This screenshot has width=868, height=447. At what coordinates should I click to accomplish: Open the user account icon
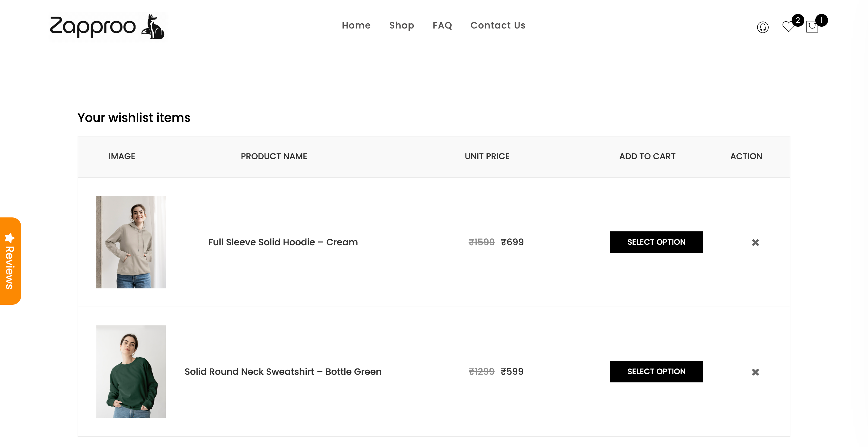click(763, 27)
